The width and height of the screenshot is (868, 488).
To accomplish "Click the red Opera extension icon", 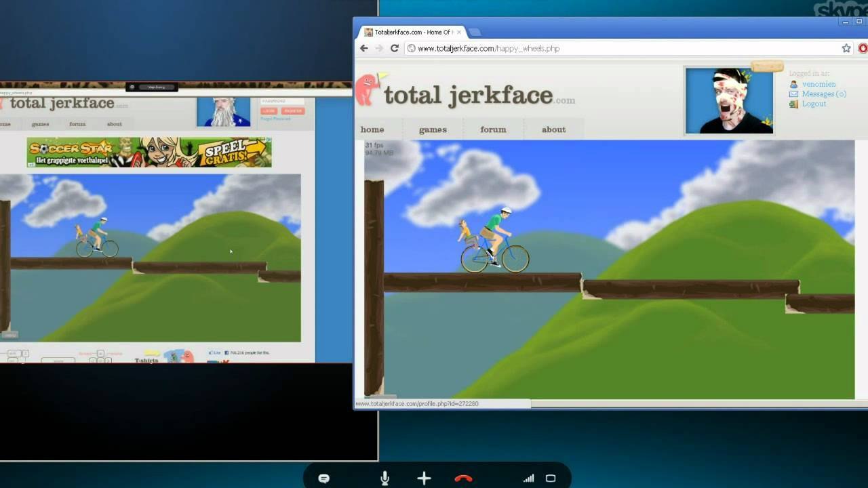I will coord(863,48).
